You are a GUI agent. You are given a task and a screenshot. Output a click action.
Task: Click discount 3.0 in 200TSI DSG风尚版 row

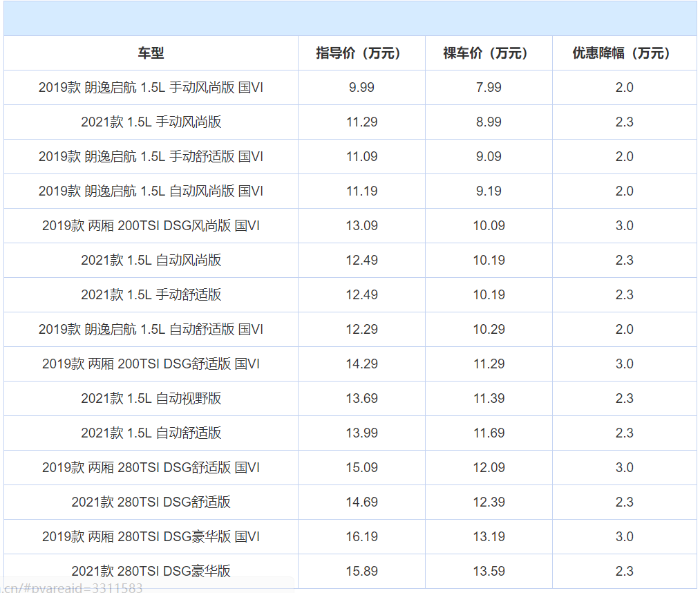point(625,225)
